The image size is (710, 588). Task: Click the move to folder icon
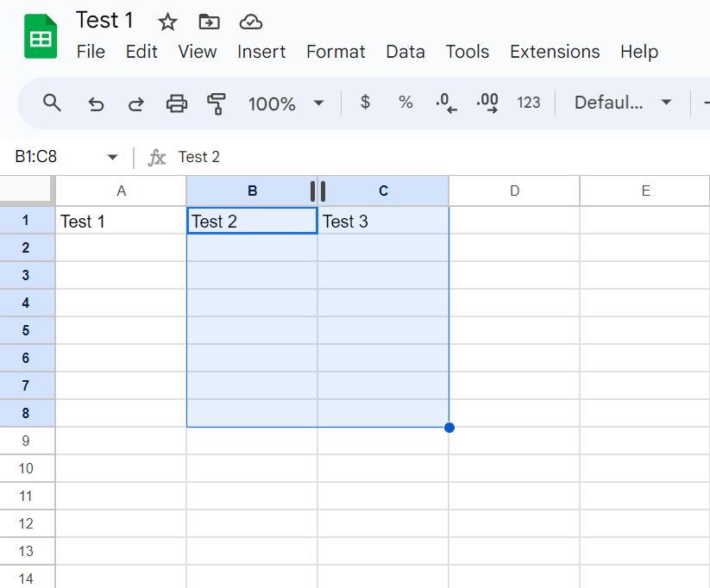point(209,22)
